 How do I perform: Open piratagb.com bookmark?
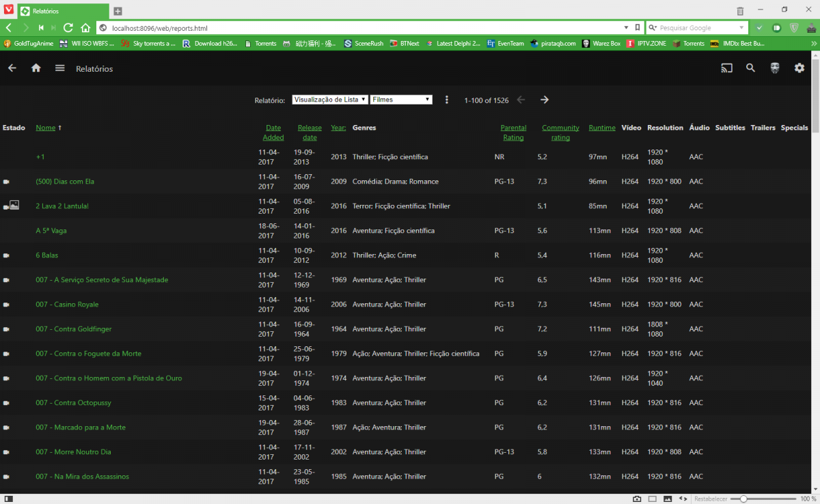click(552, 43)
